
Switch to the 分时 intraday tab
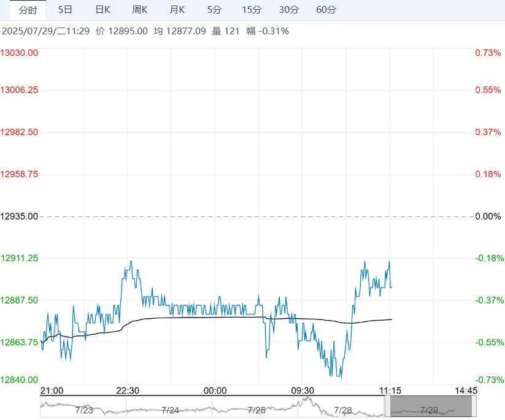click(x=28, y=10)
